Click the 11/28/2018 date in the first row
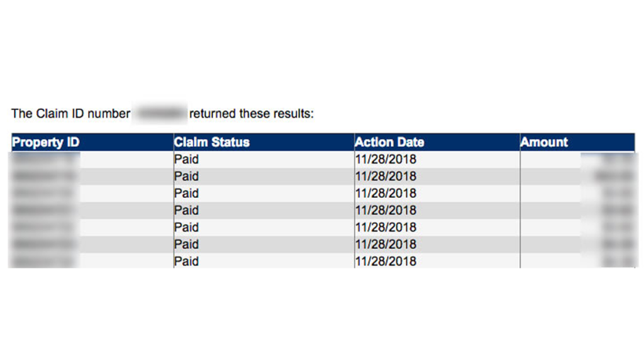 pyautogui.click(x=386, y=159)
